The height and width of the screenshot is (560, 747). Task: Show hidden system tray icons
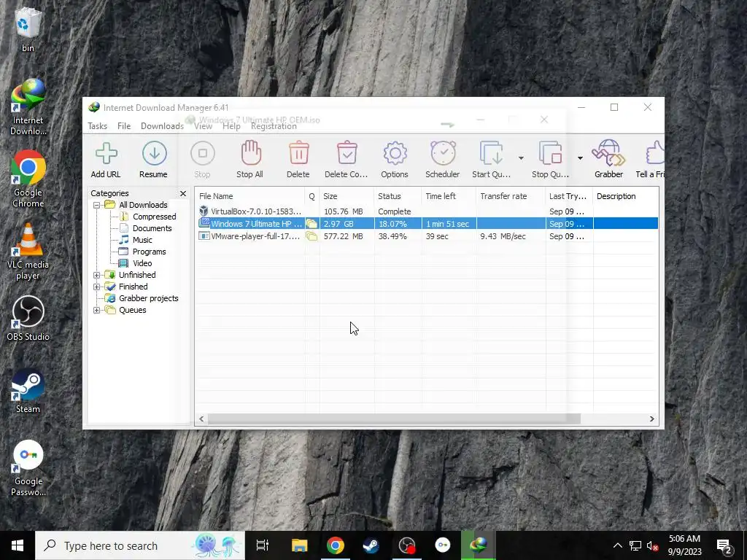click(617, 545)
